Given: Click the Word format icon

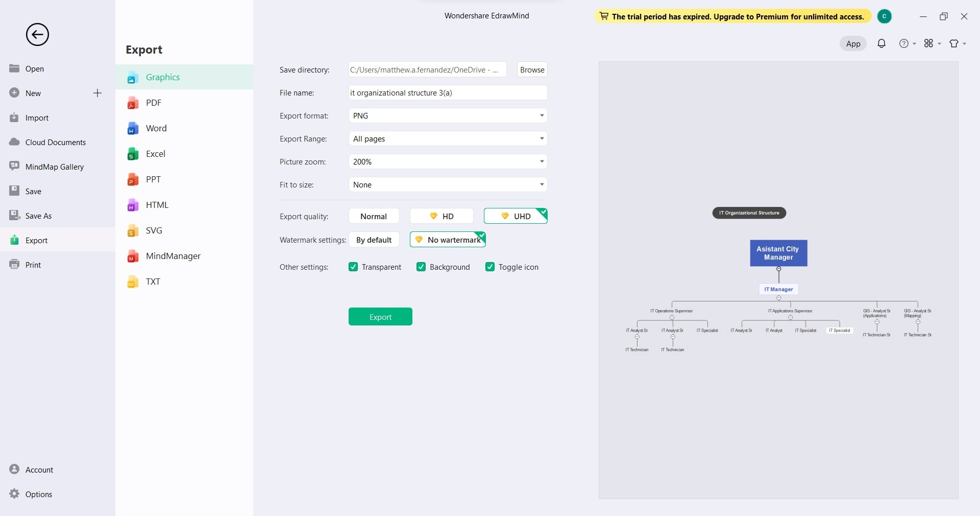Looking at the screenshot, I should pos(133,128).
